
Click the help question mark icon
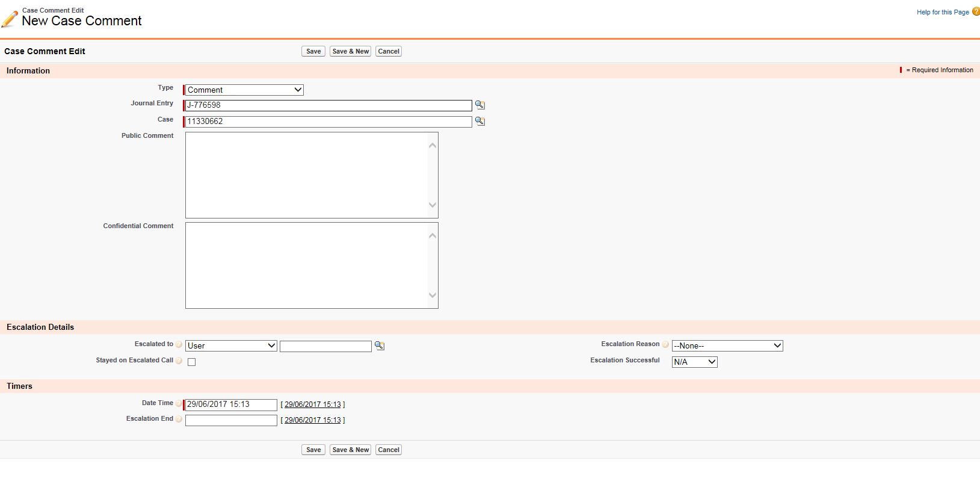(976, 11)
